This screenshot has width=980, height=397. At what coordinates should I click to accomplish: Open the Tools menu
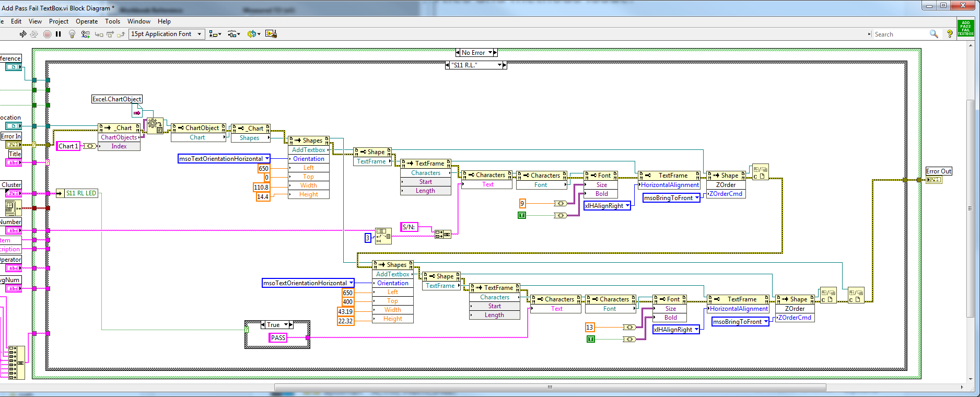(x=112, y=21)
